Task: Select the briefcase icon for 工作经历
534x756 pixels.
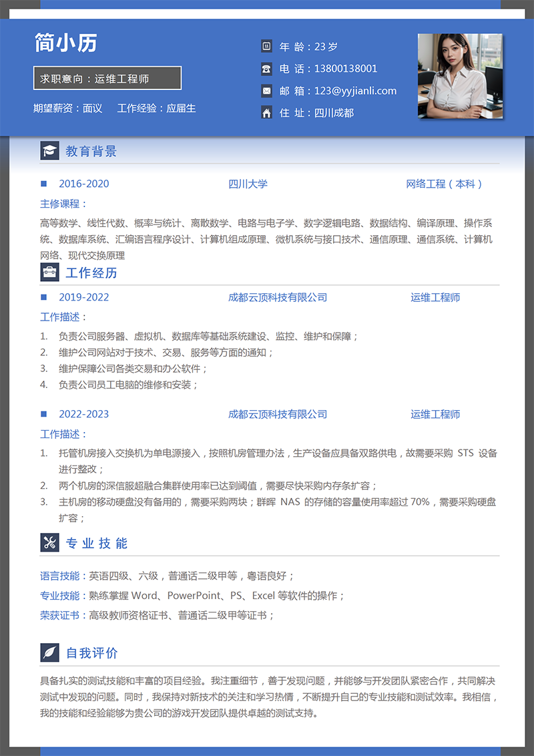Action: 50,272
